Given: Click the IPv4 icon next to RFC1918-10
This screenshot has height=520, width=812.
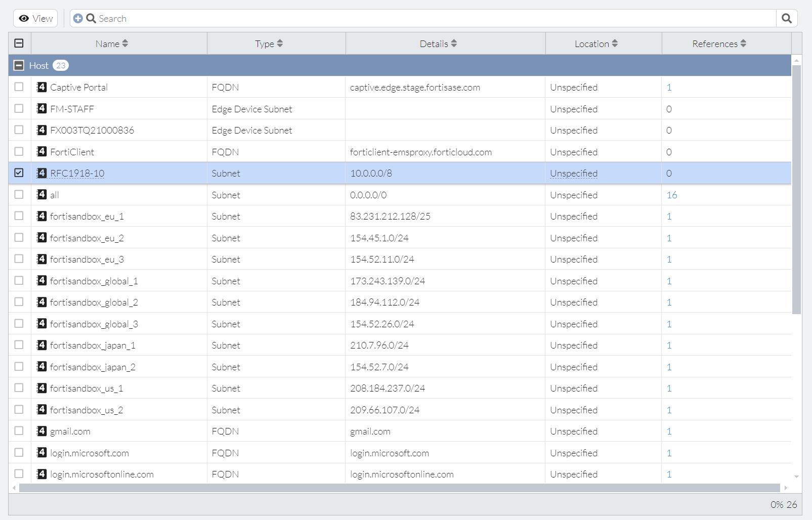Looking at the screenshot, I should (41, 173).
